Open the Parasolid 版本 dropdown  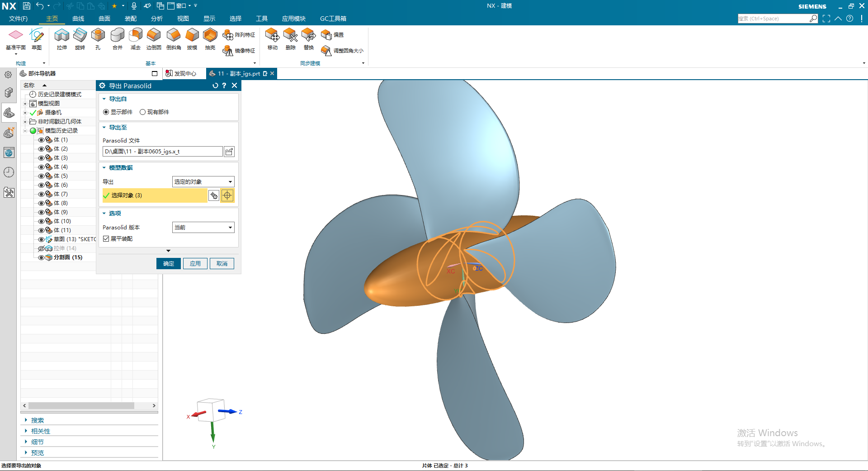[x=203, y=228]
